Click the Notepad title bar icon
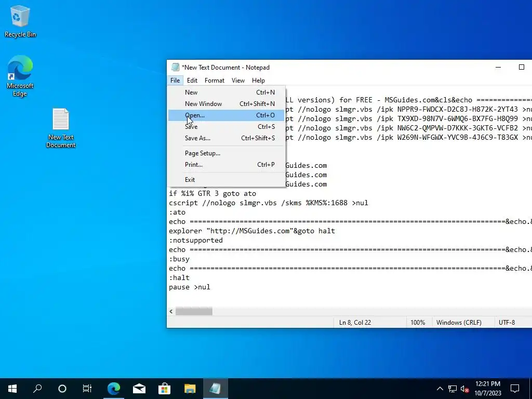Screen dimensions: 532x399 175,67
